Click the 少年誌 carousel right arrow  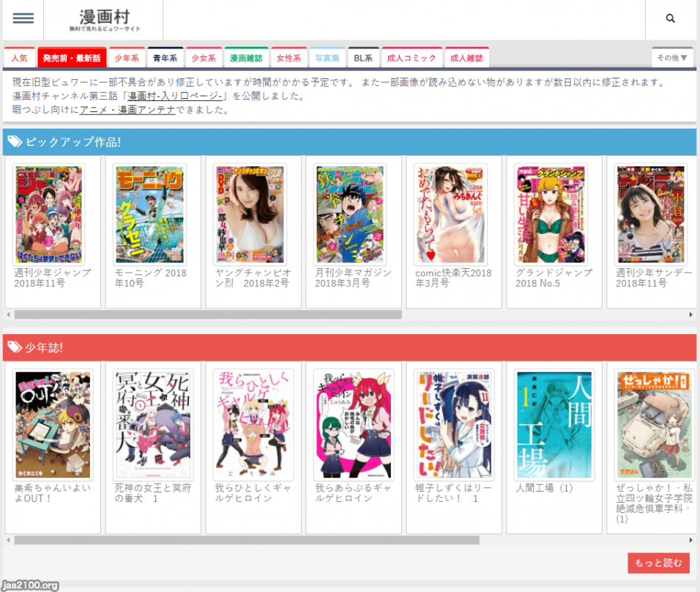point(691,540)
